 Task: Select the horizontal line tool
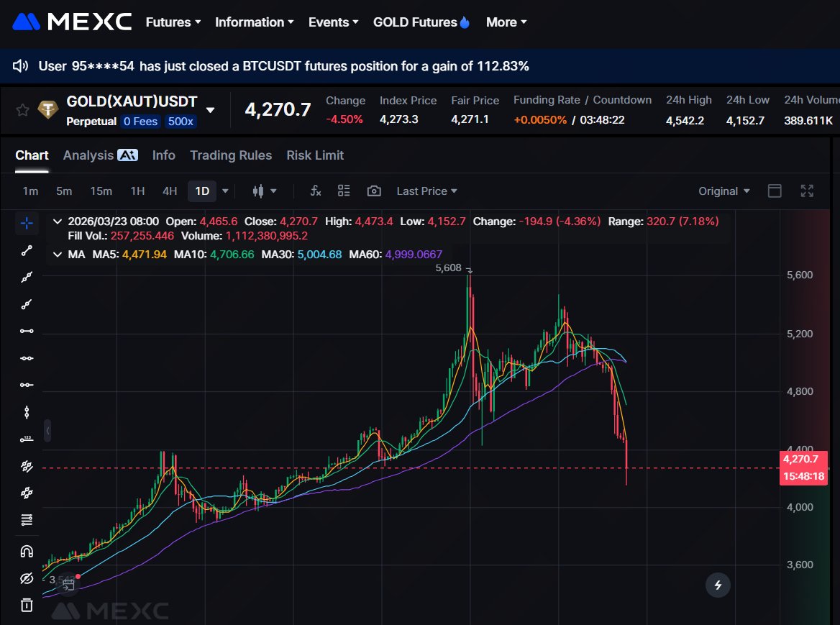[x=27, y=357]
